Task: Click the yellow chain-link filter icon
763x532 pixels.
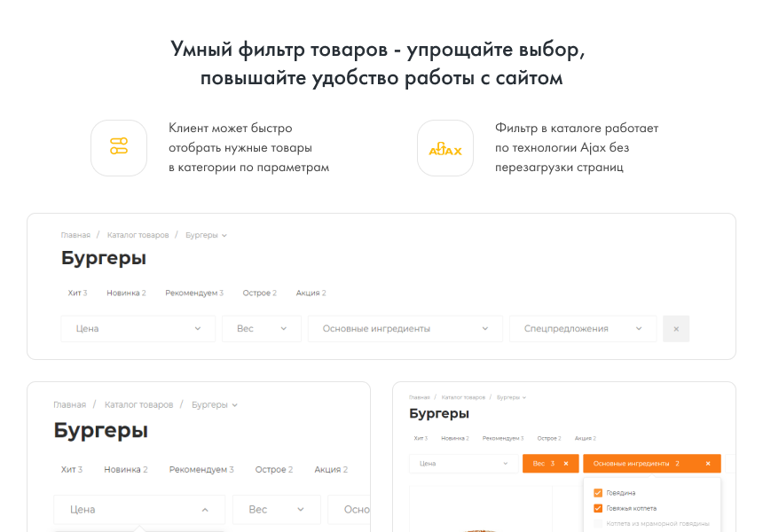Action: 118,147
